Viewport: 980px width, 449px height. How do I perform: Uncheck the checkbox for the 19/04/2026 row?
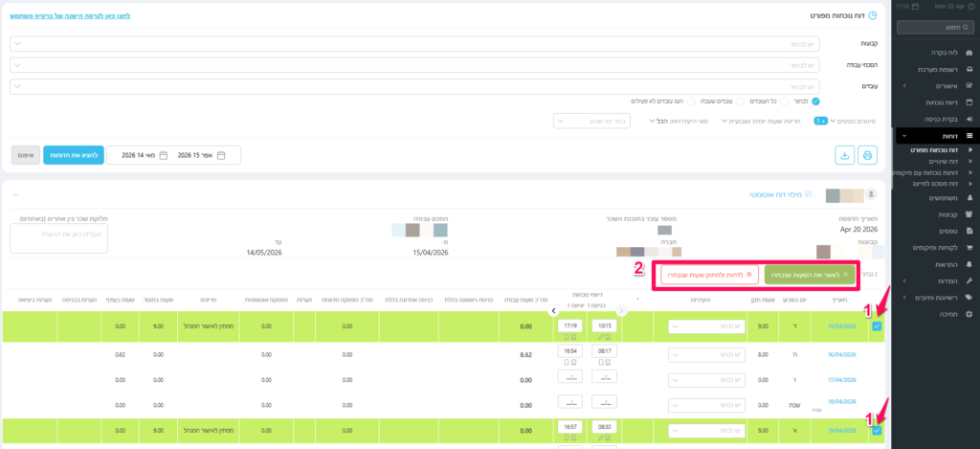(877, 431)
